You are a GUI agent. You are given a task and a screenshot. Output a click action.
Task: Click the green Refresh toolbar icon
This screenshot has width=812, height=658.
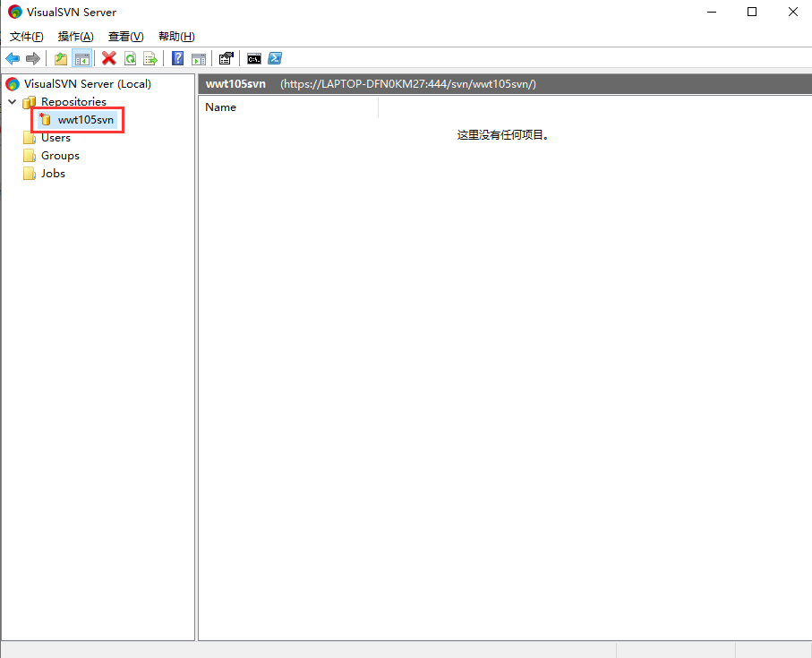[130, 59]
